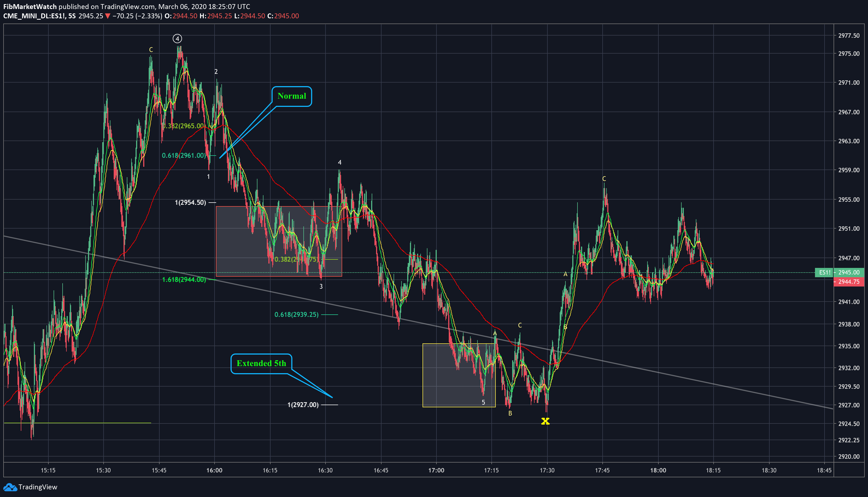
Task: Click the 2920.00 price axis label
Action: (x=849, y=457)
